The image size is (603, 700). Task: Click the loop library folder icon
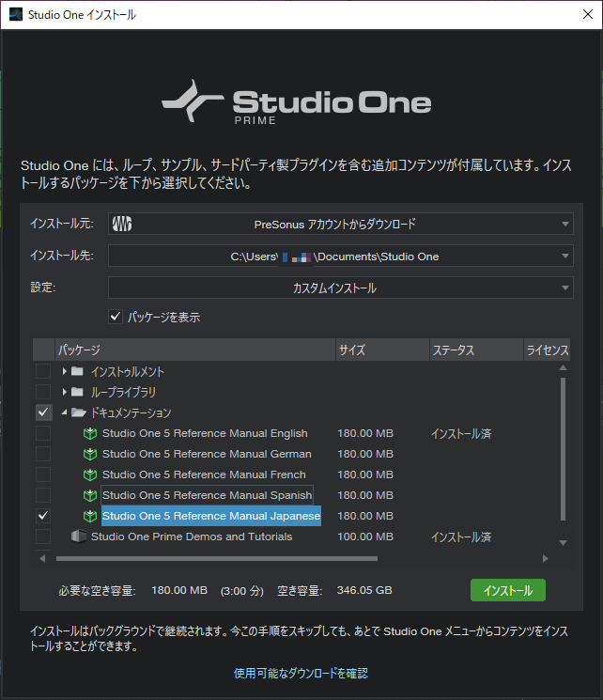click(77, 392)
